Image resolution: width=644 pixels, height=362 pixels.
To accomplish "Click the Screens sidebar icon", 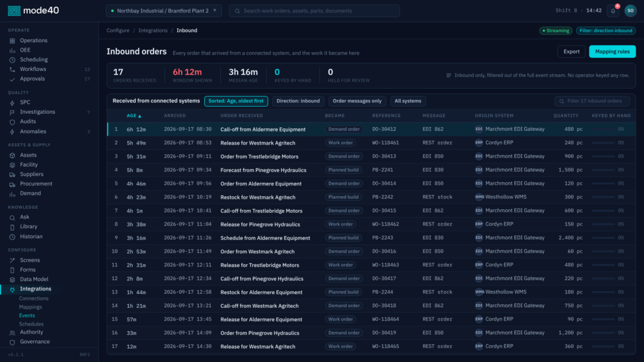I will click(x=13, y=260).
